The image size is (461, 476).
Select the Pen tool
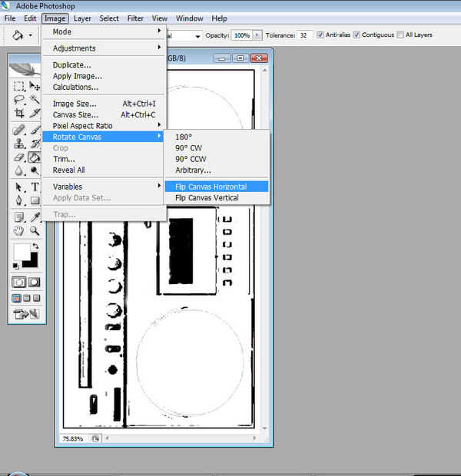click(19, 200)
